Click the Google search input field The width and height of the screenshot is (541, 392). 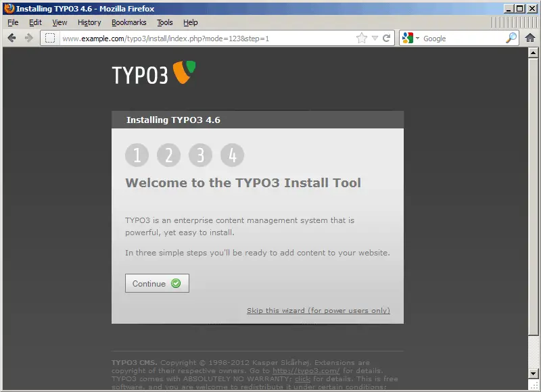(463, 39)
